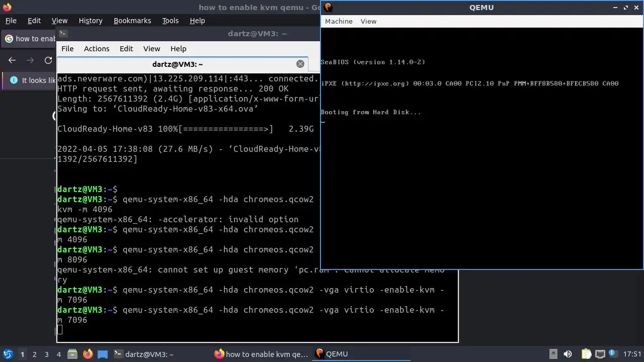Screen dimensions: 644x362
Task: Click the 17:51 clock
Action: tap(632, 354)
